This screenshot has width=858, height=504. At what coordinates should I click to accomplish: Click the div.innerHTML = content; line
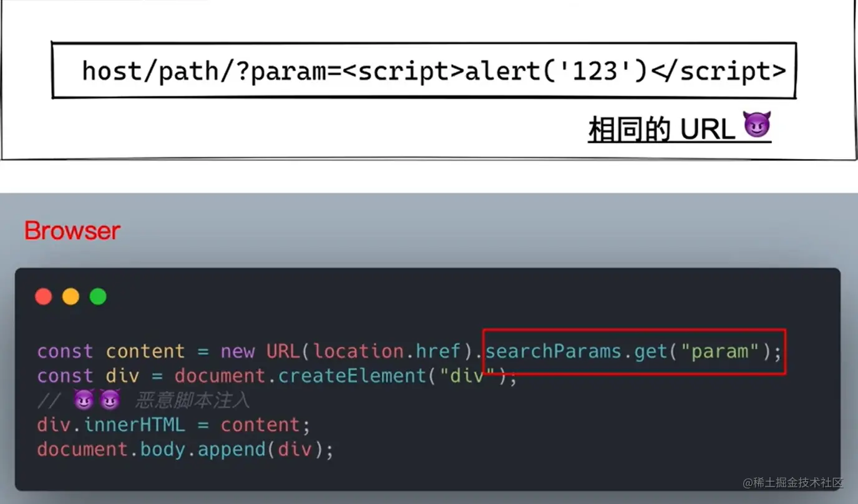[x=173, y=425]
